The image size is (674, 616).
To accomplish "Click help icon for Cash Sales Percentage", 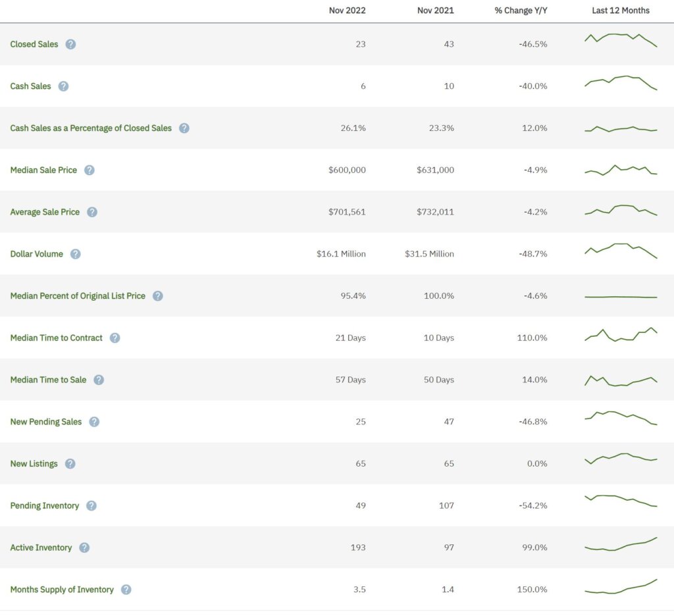I will [184, 128].
